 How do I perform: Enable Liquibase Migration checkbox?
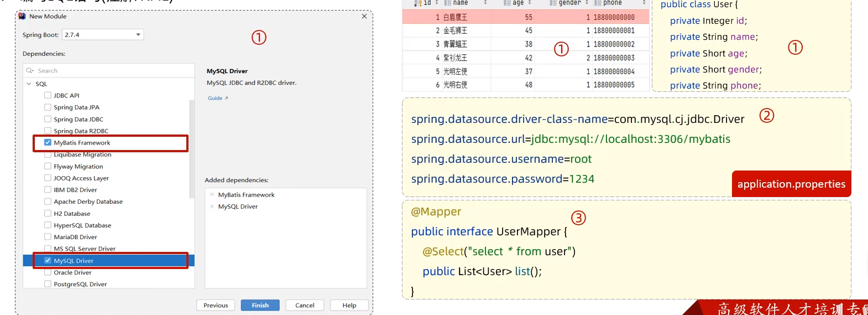[48, 154]
